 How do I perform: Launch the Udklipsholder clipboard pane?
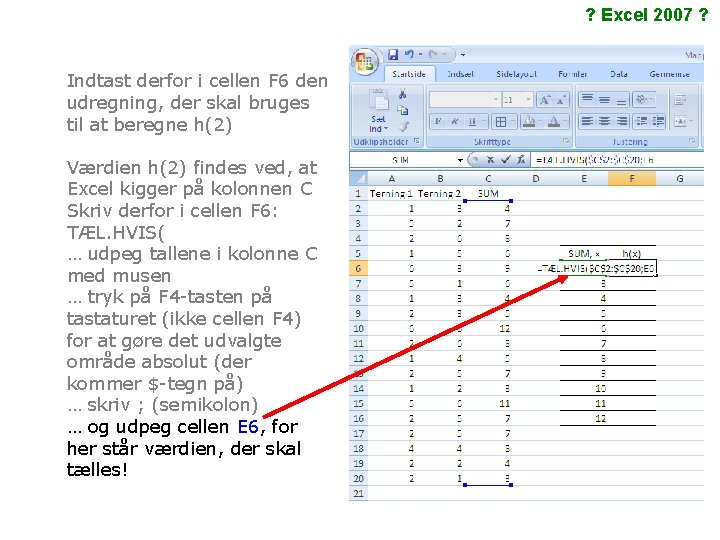pyautogui.click(x=416, y=141)
